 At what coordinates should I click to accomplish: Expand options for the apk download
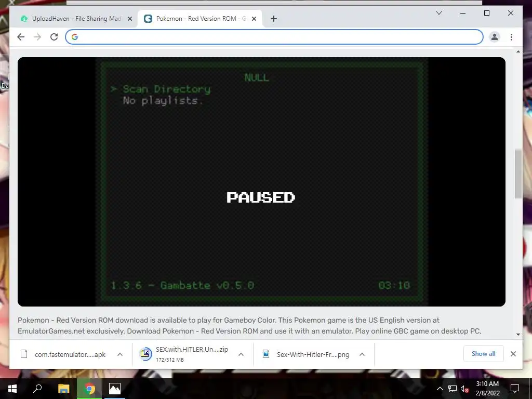point(120,354)
